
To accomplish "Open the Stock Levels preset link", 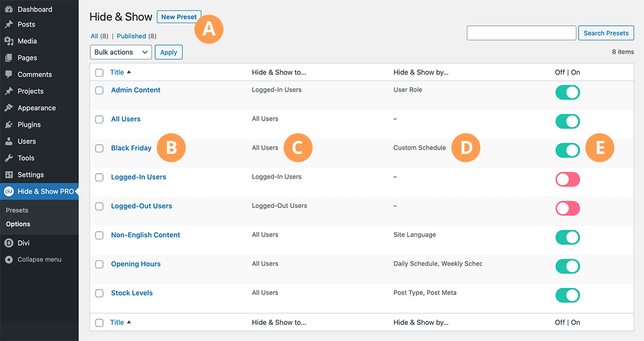I will 132,293.
